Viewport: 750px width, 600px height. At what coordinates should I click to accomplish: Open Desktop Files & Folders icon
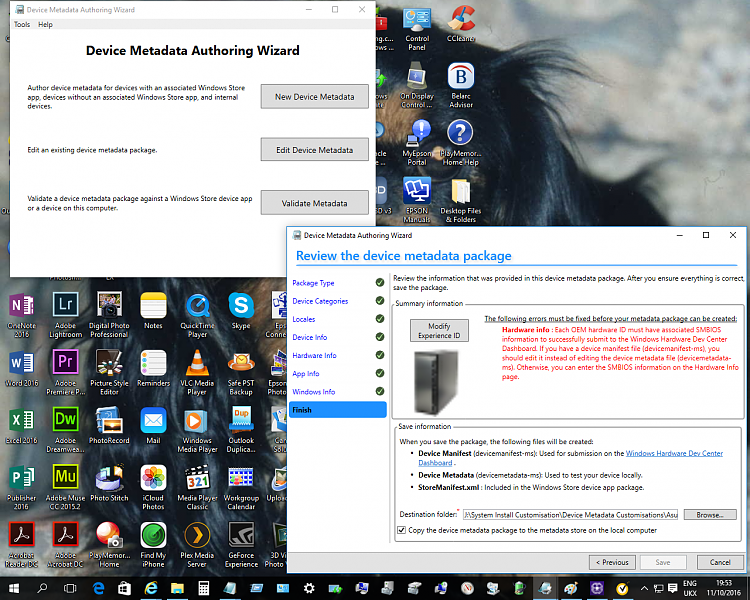[x=461, y=200]
